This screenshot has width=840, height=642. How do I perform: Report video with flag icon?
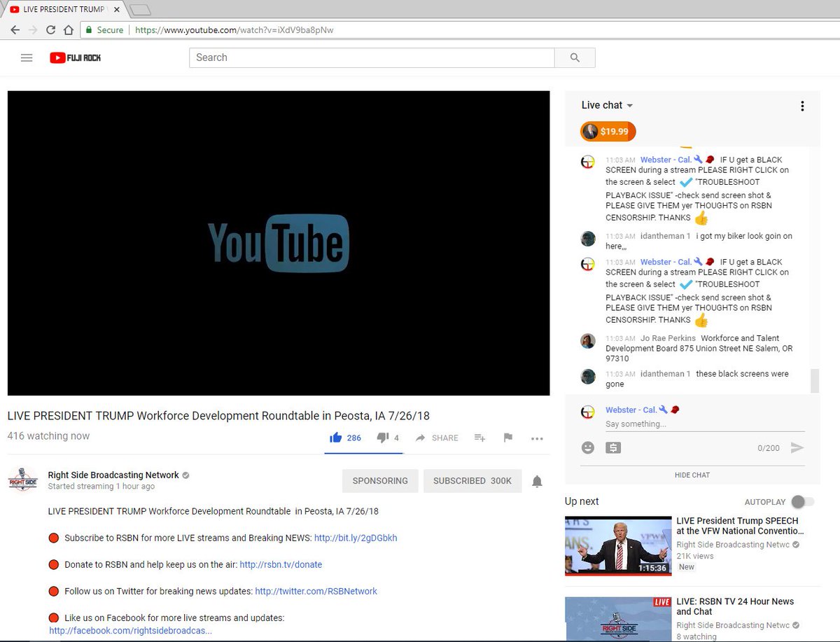tap(508, 438)
